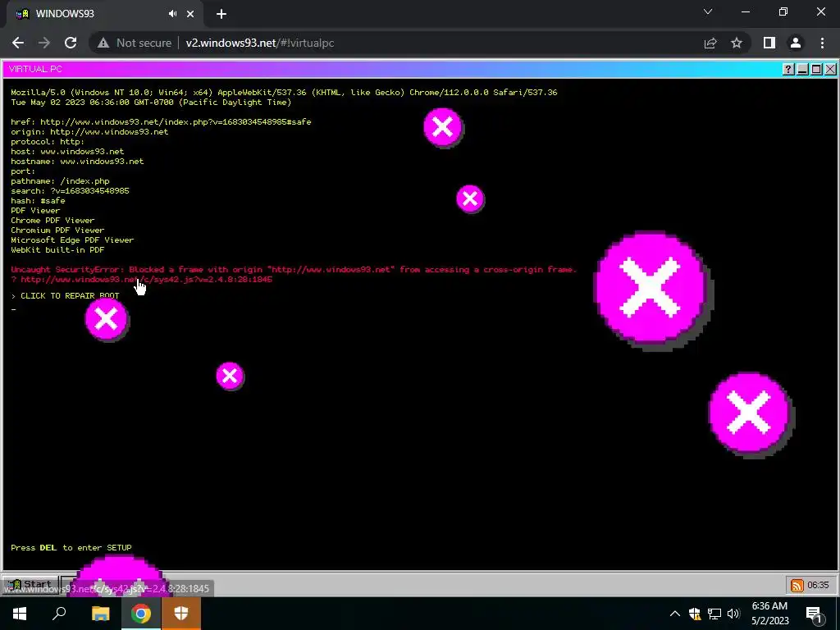This screenshot has width=840, height=630.
Task: Close the Virtual PC window
Action: click(x=830, y=69)
